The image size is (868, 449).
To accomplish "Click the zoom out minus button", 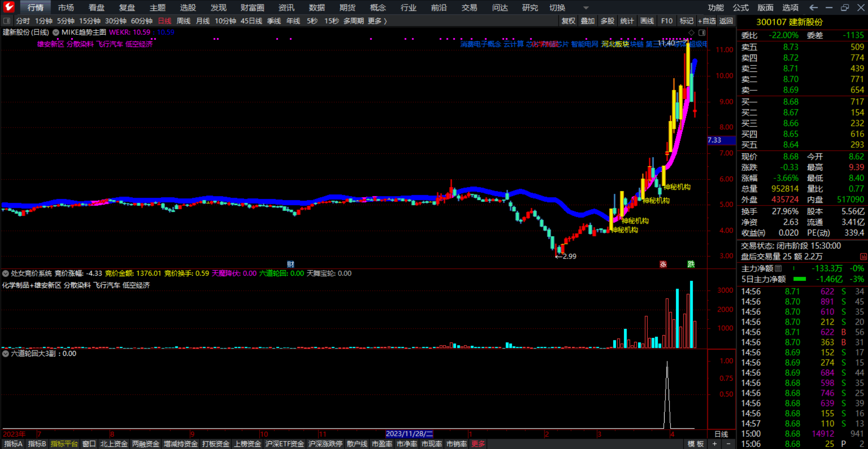I will tap(728, 444).
